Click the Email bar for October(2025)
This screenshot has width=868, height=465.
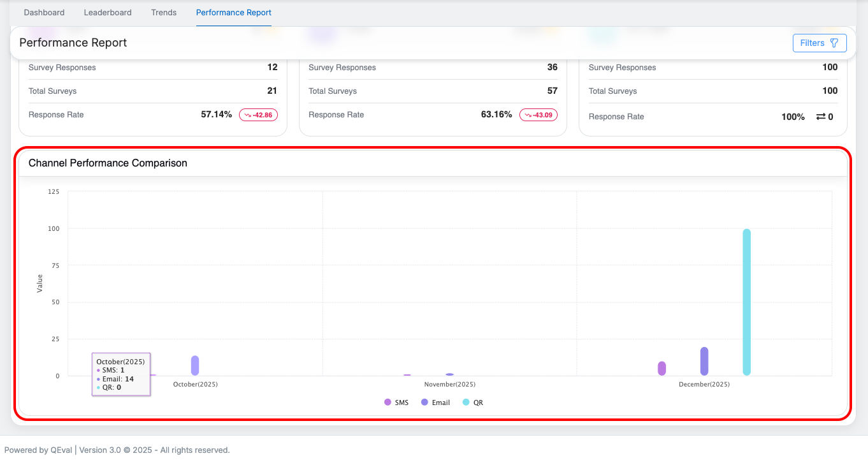click(195, 365)
